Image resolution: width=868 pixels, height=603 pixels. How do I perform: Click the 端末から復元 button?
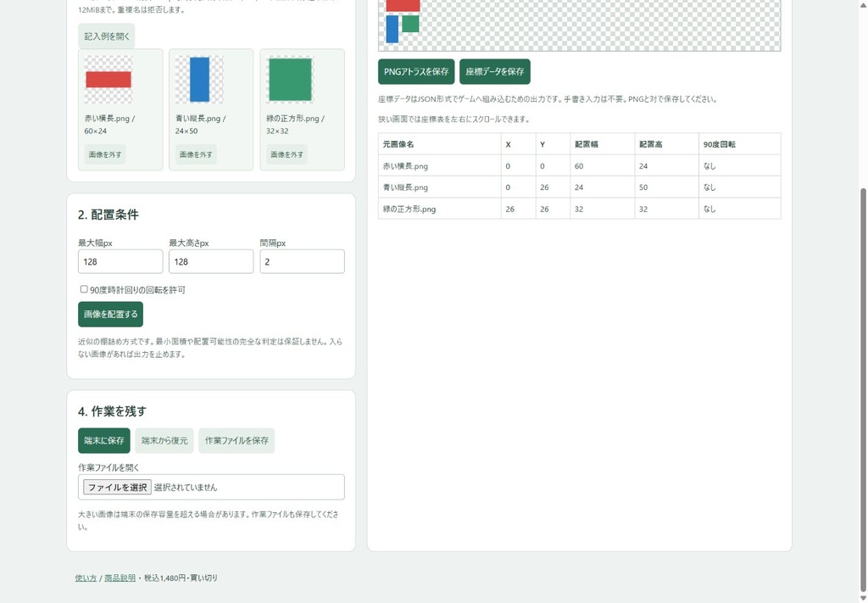pyautogui.click(x=164, y=440)
